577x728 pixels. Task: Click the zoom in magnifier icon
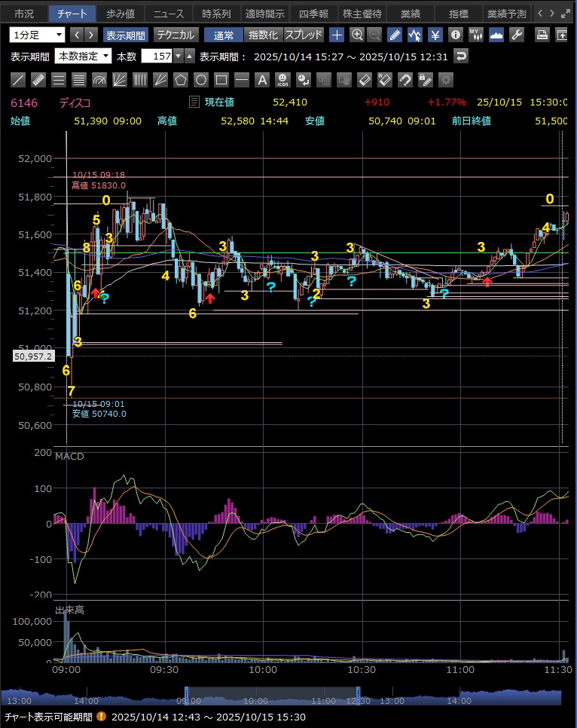click(x=357, y=35)
